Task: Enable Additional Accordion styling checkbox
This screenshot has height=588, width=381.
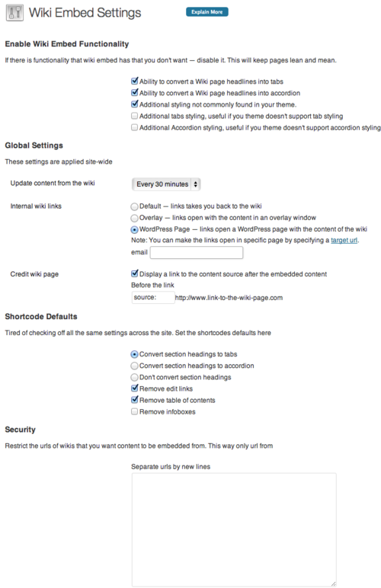Action: pyautogui.click(x=134, y=127)
